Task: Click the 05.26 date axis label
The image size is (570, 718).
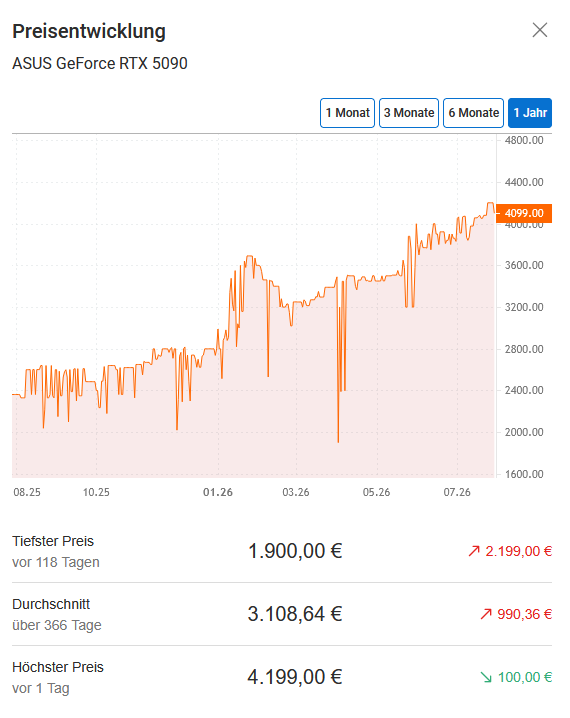Action: [x=376, y=492]
